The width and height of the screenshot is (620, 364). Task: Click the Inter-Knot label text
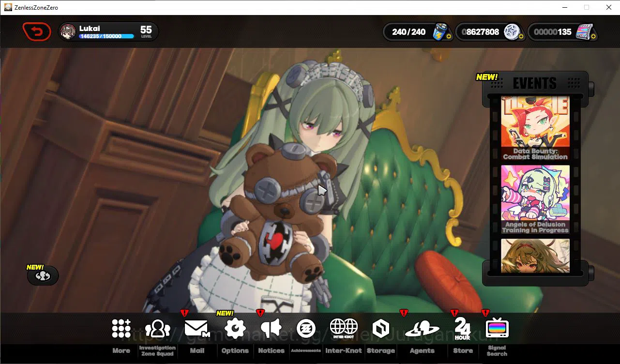point(344,351)
